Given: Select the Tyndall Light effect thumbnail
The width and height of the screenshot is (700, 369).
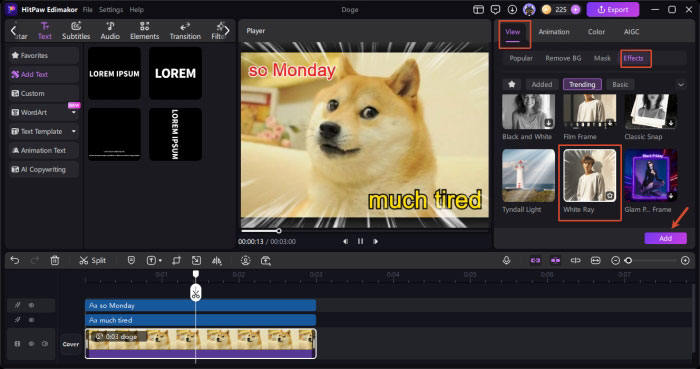Looking at the screenshot, I should click(x=528, y=175).
